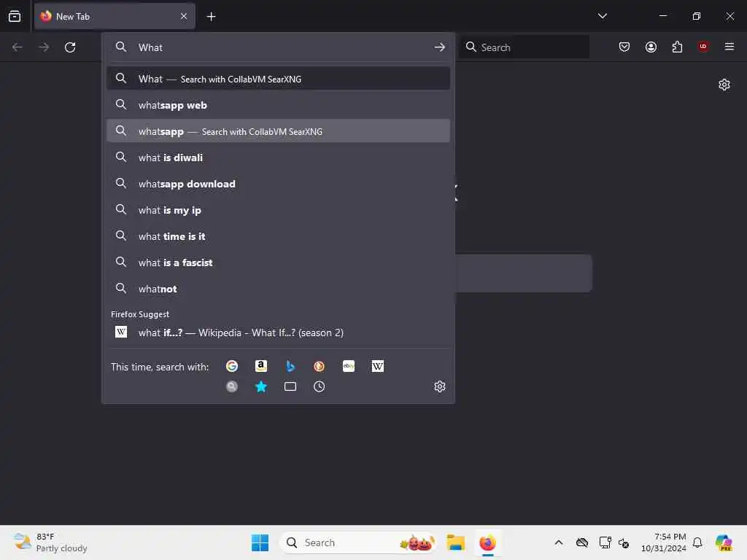
Task: Open Firefox account menu
Action: (651, 47)
